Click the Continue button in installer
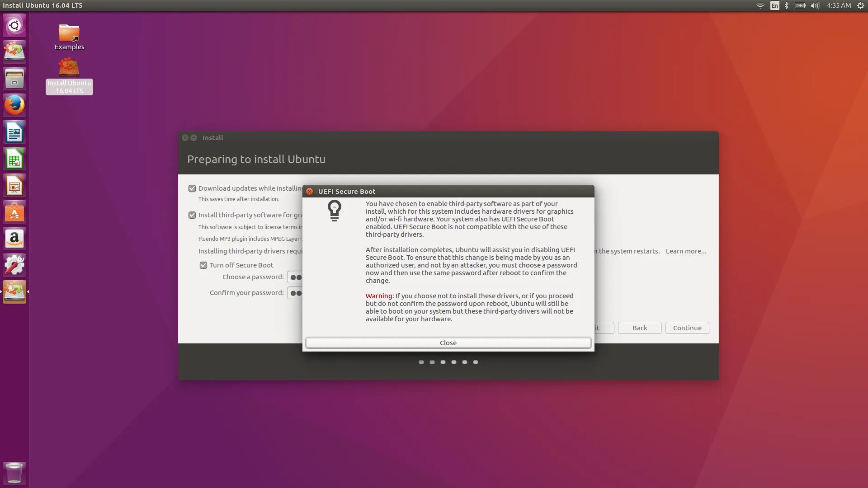This screenshot has height=488, width=868. (x=687, y=328)
